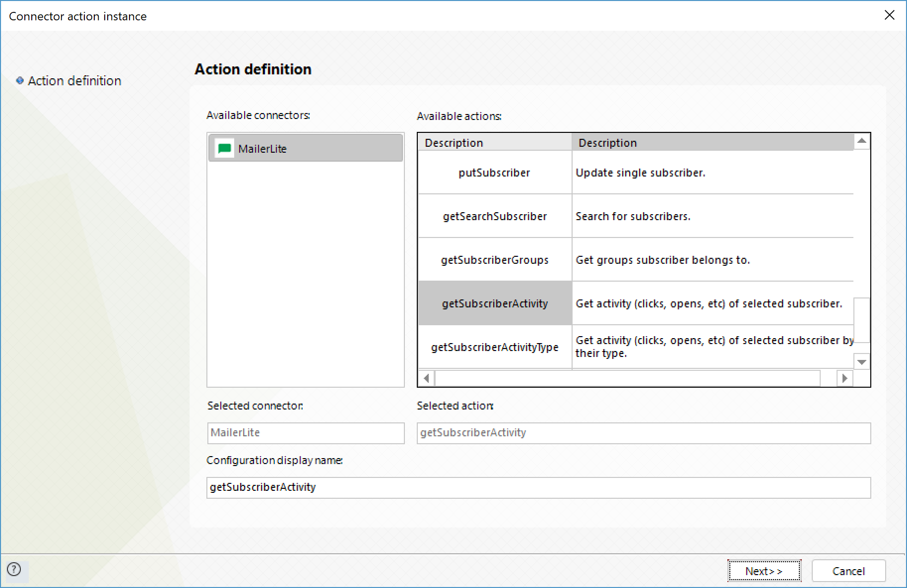Select the MailerLite connector
This screenshot has height=588, width=907.
tap(306, 148)
